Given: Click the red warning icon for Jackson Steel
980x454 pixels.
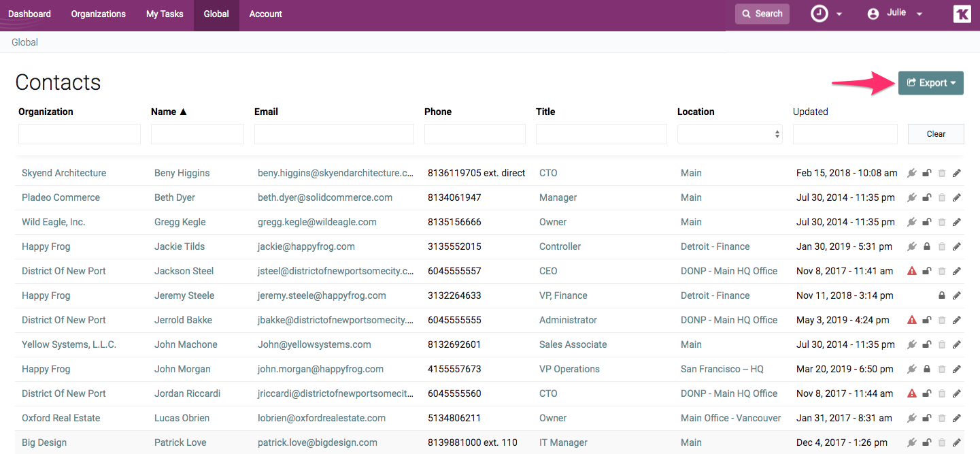Looking at the screenshot, I should click(x=912, y=271).
